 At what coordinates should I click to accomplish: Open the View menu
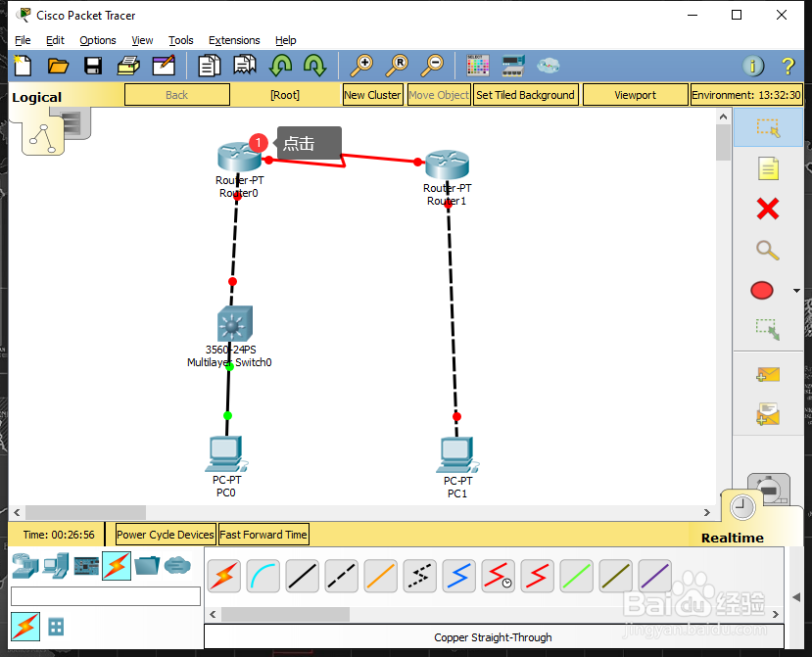click(142, 40)
